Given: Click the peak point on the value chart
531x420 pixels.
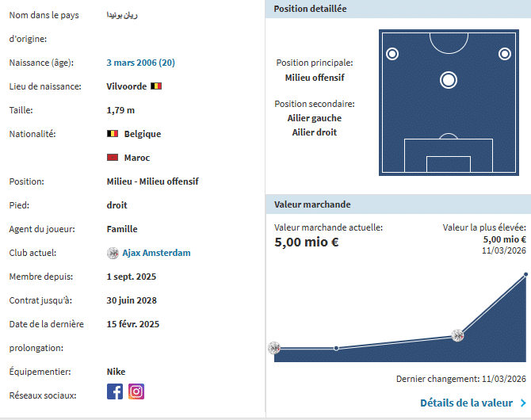Looking at the screenshot, I should point(525,275).
